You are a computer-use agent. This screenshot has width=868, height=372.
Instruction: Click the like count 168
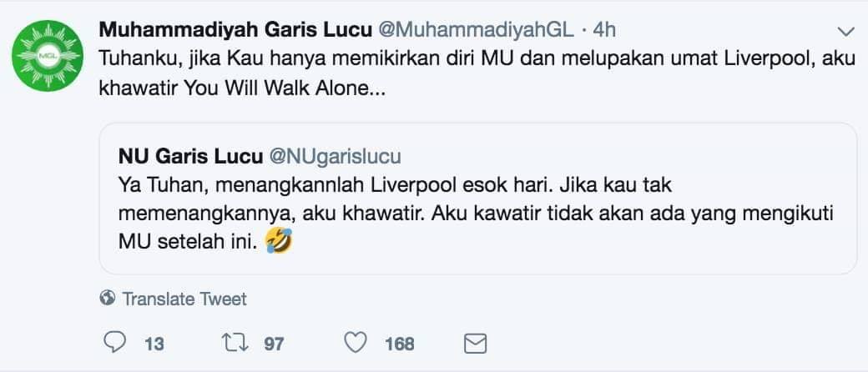(x=400, y=344)
